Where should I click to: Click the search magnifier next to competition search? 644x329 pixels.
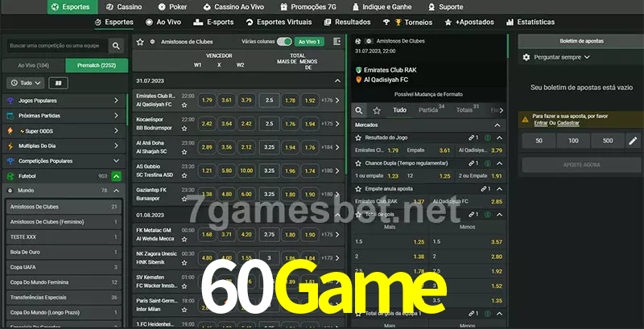point(116,46)
